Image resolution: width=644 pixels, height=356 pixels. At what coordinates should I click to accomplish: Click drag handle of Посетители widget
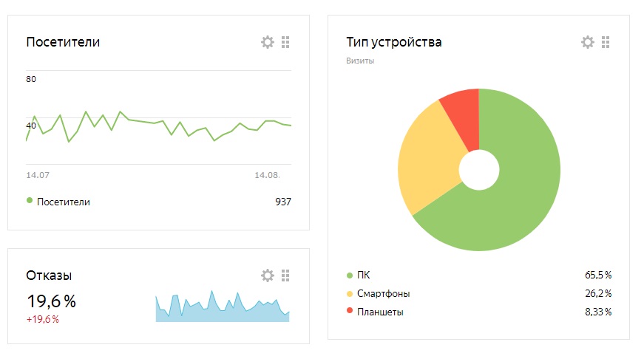click(286, 42)
